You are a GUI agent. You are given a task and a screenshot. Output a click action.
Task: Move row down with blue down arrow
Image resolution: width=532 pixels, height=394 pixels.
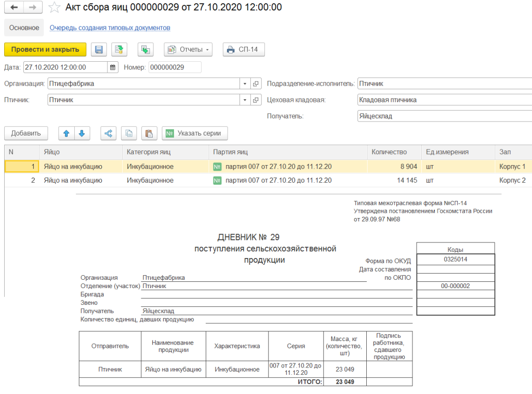click(82, 133)
